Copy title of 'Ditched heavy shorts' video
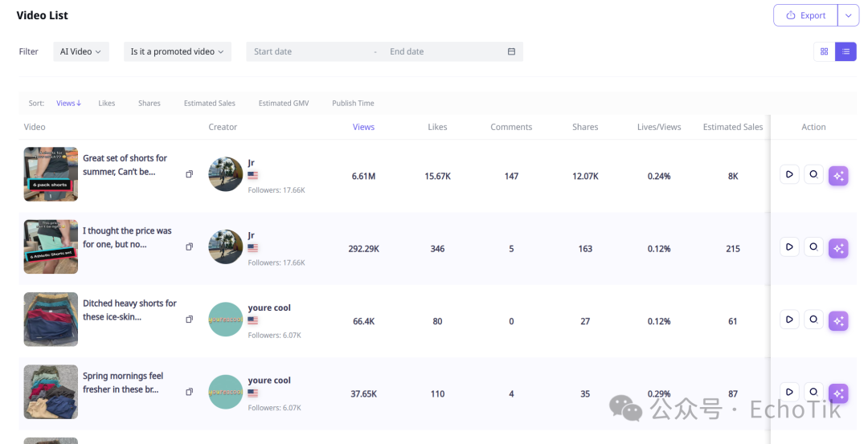Image resolution: width=868 pixels, height=444 pixels. [x=190, y=320]
